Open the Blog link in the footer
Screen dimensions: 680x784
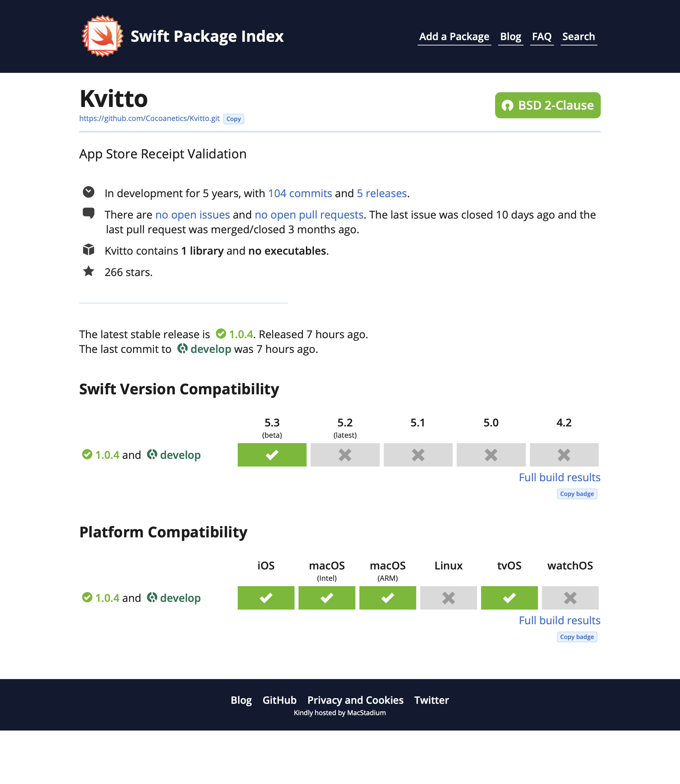pos(241,700)
